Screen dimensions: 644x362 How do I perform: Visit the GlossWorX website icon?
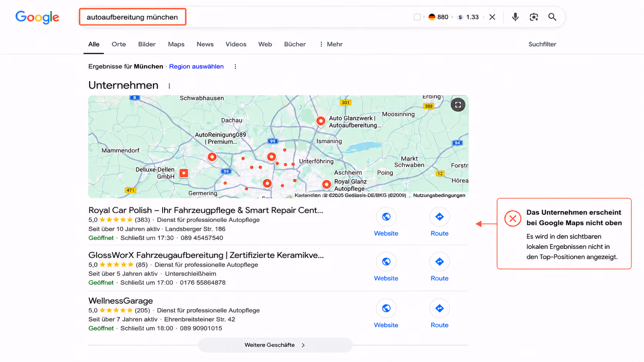point(386,262)
